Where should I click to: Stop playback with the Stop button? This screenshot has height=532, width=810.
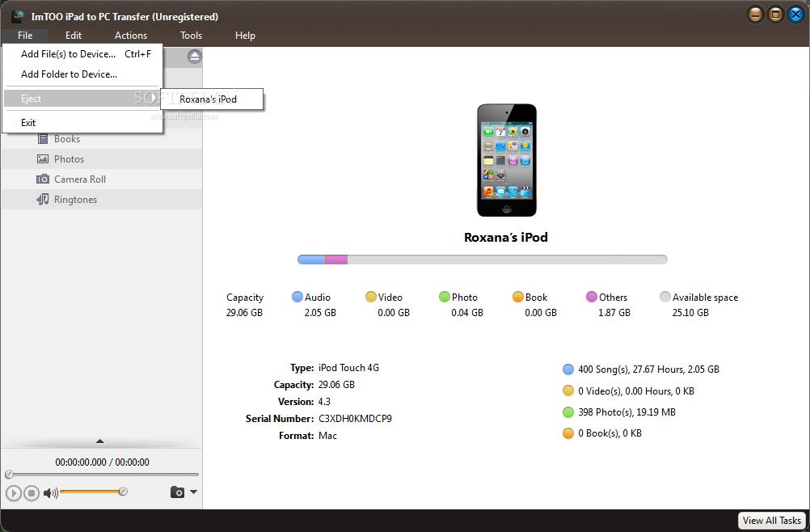(32, 493)
